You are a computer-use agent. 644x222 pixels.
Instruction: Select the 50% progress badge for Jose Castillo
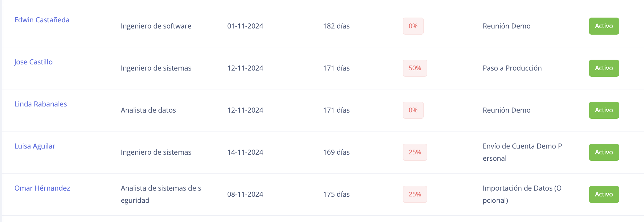pyautogui.click(x=415, y=68)
